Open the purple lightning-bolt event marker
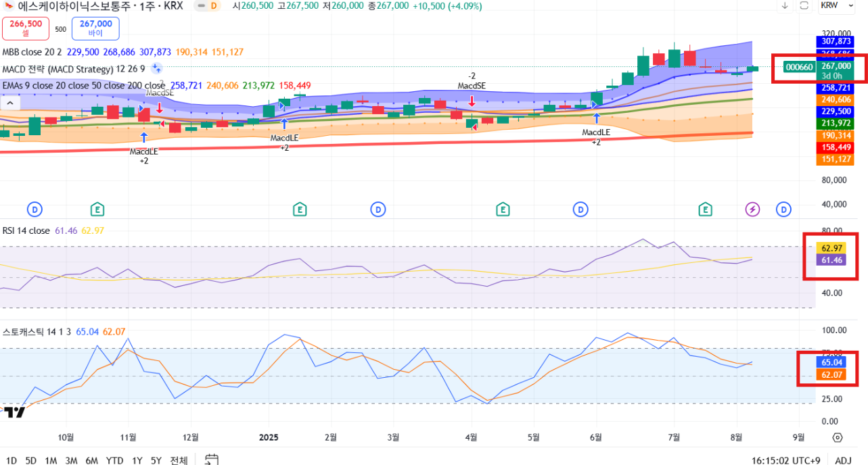 tap(752, 210)
